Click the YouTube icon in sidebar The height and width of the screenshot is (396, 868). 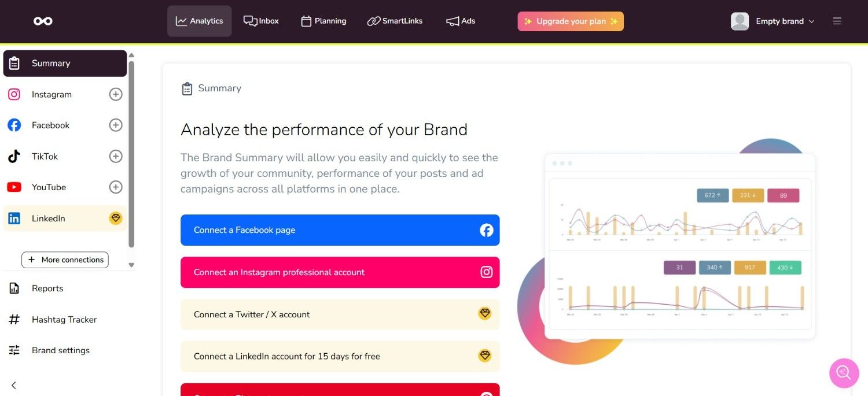click(14, 187)
